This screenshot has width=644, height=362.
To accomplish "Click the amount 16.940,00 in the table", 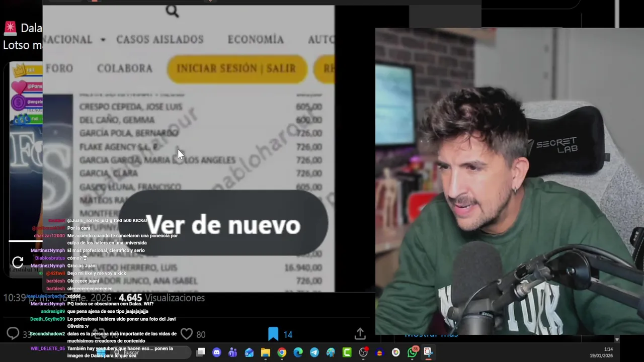I will point(303,268).
